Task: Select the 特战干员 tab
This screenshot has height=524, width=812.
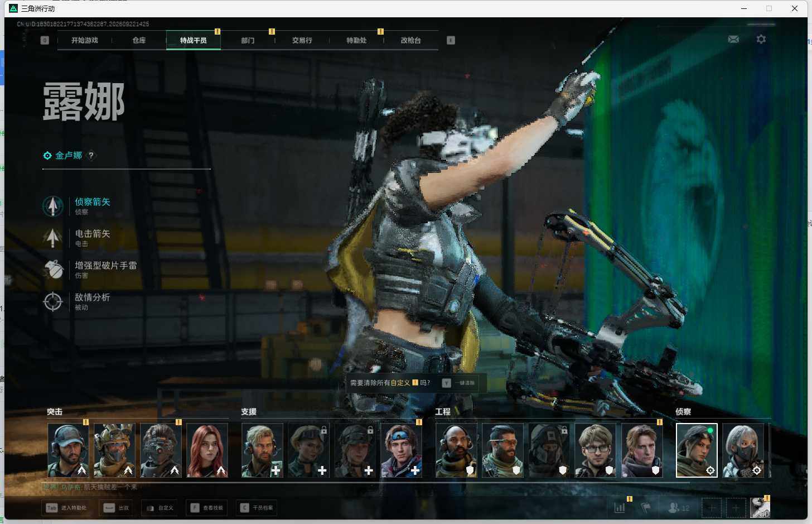Action: pyautogui.click(x=193, y=40)
